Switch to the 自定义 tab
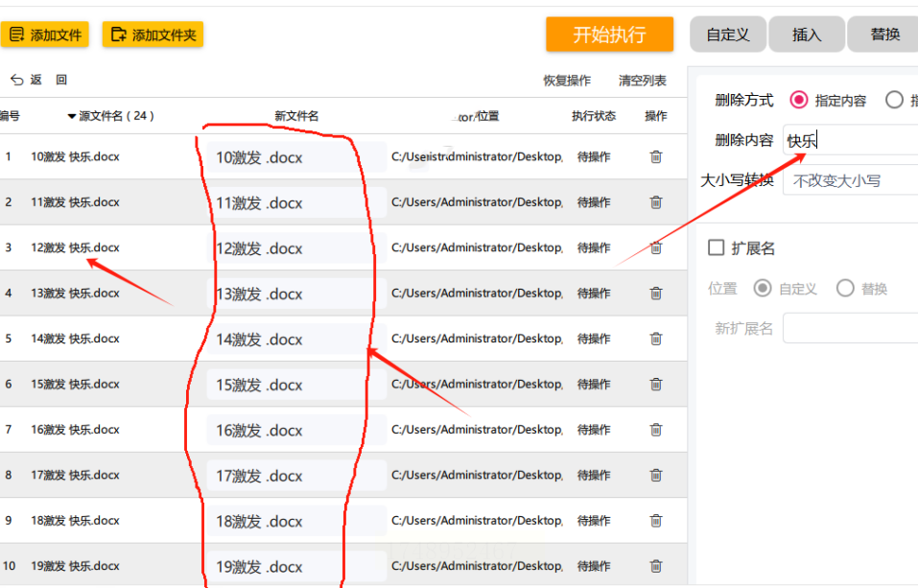The width and height of the screenshot is (918, 588). (x=728, y=35)
